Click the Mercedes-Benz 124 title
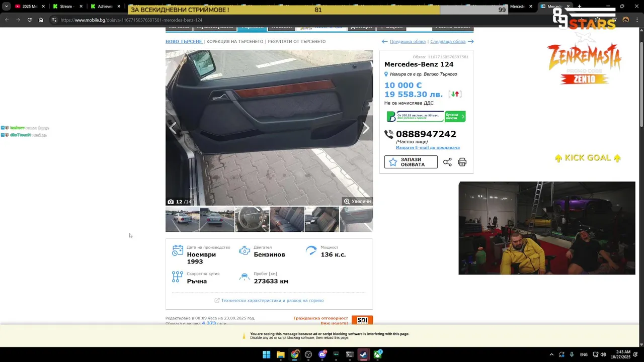 419,64
